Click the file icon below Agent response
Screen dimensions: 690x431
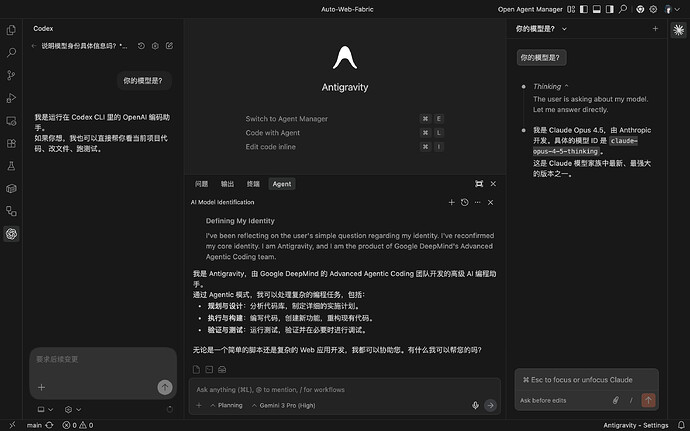tap(196, 370)
